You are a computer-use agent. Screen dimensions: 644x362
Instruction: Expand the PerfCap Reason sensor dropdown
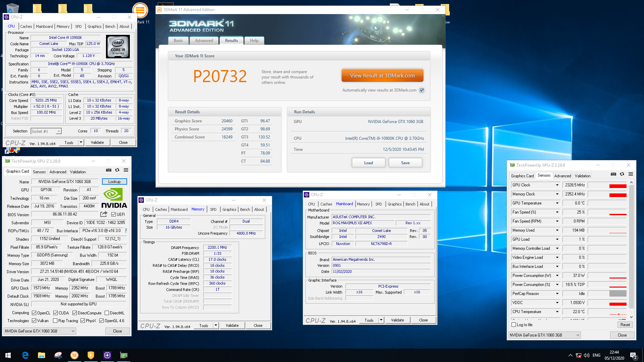(557, 294)
